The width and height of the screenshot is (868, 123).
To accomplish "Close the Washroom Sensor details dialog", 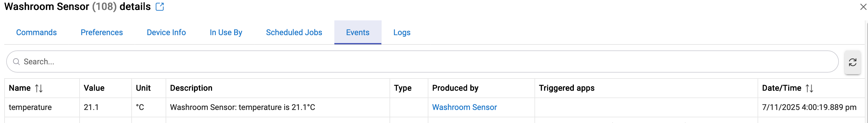I will click(x=863, y=7).
